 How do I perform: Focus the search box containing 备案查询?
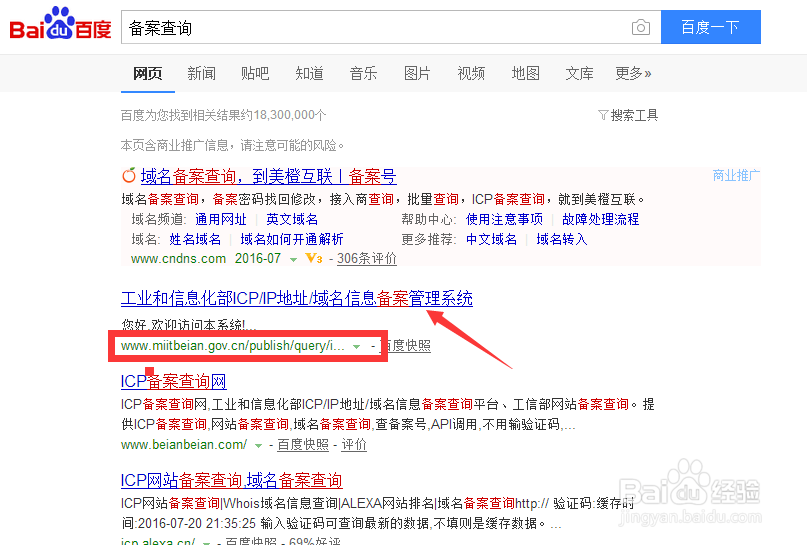(x=375, y=27)
